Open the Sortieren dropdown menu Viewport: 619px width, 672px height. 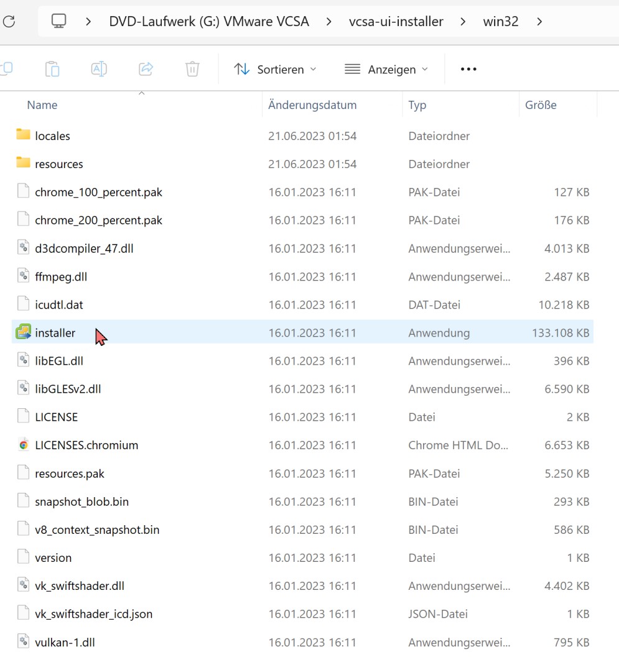(275, 69)
